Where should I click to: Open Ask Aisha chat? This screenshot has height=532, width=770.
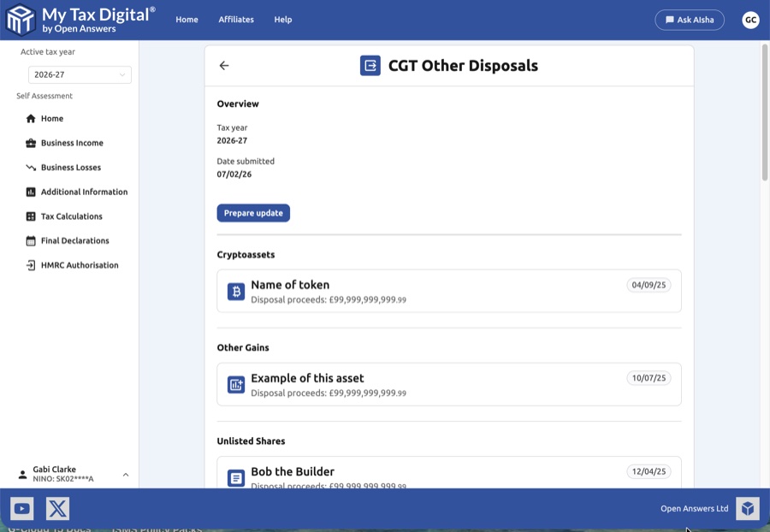pyautogui.click(x=690, y=19)
